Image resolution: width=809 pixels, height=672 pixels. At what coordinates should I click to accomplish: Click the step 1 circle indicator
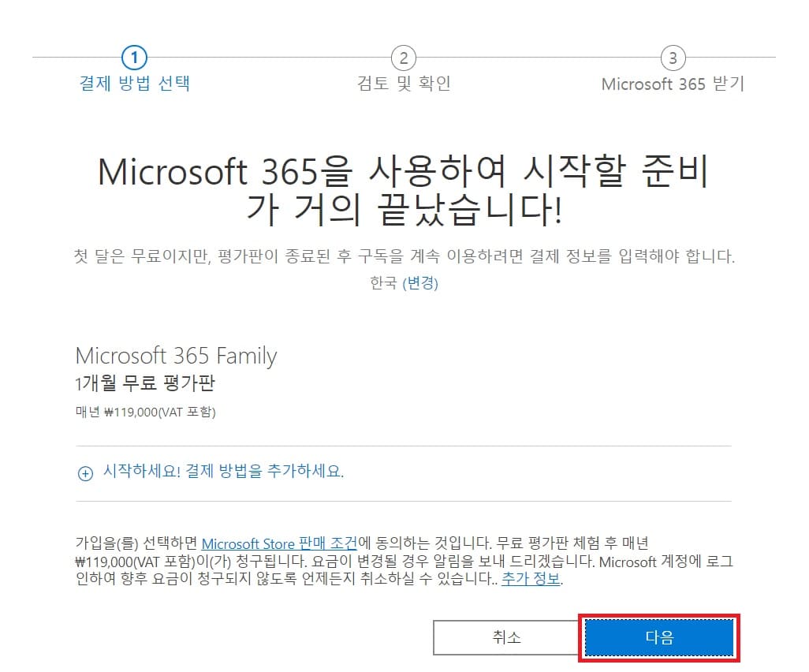click(134, 58)
